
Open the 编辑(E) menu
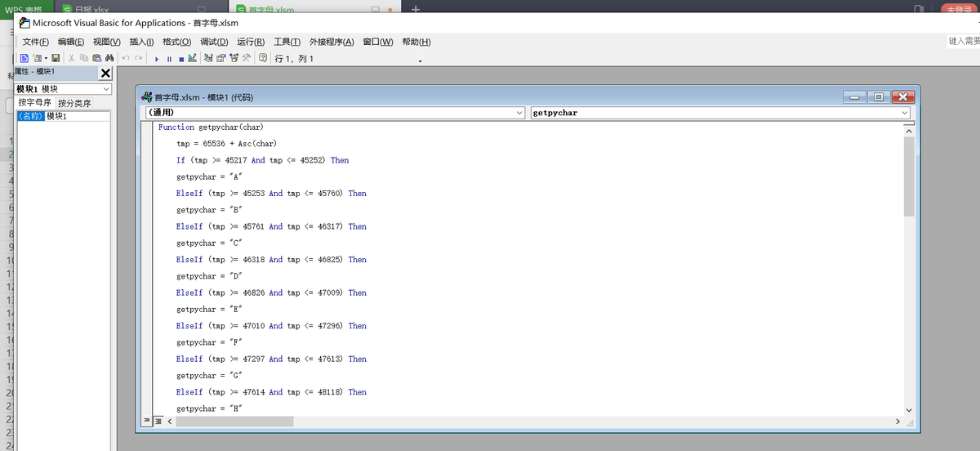pos(71,42)
